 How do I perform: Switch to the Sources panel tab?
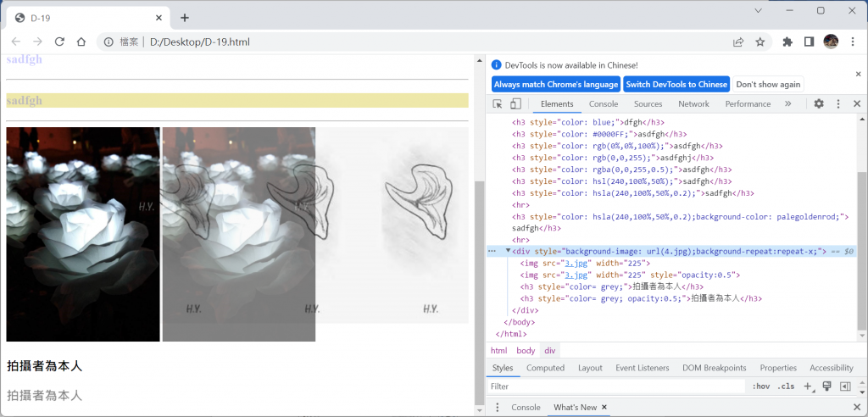(648, 104)
